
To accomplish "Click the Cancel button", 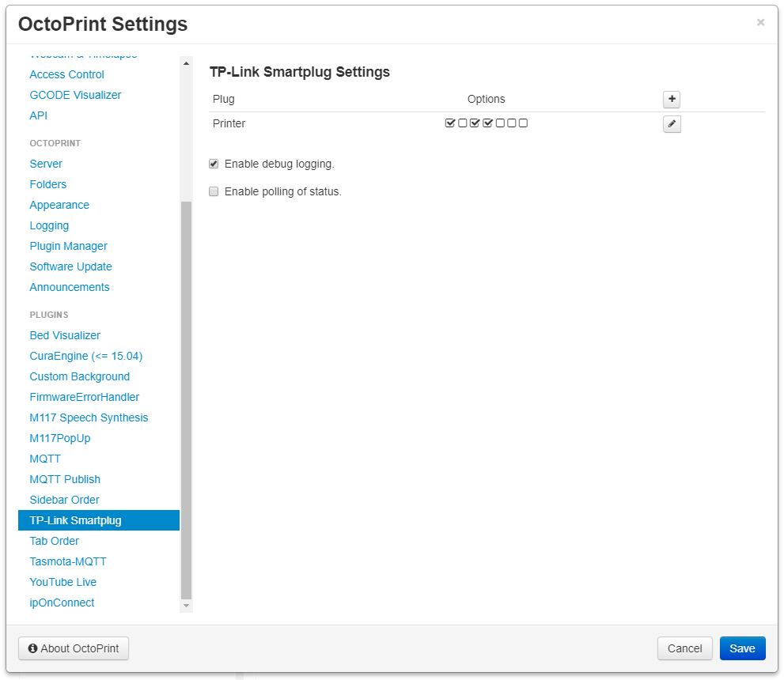I will pos(684,648).
